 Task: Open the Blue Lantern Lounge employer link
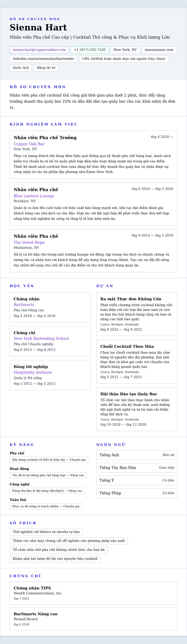click(x=34, y=196)
